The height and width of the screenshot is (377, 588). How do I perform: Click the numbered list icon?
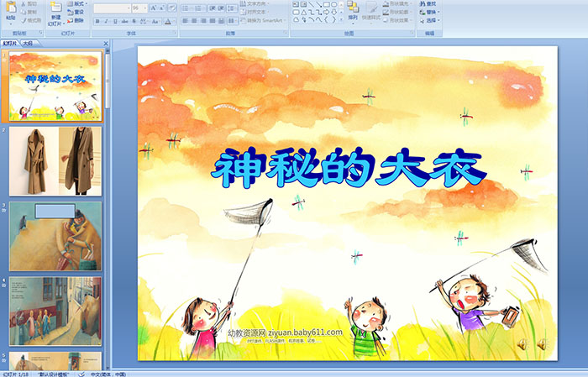[x=198, y=8]
